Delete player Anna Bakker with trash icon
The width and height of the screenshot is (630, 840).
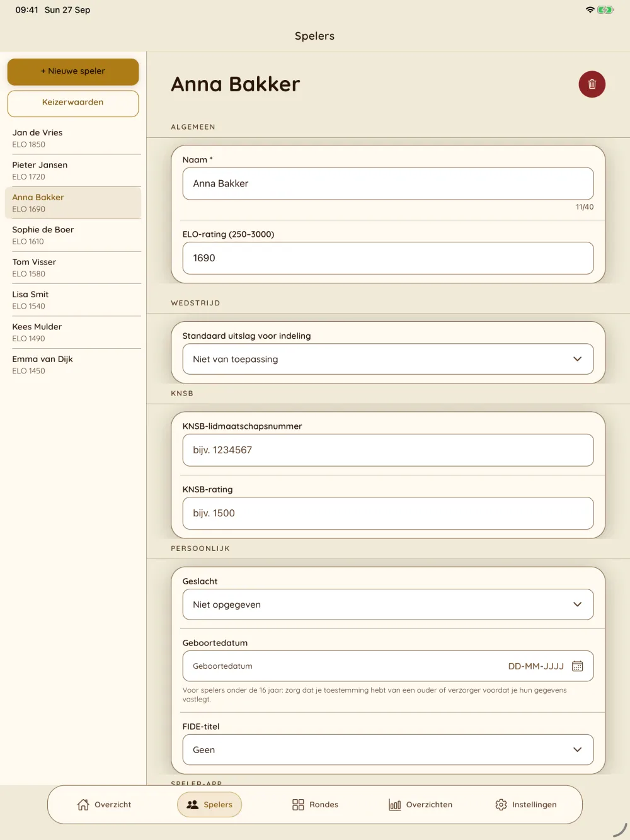tap(592, 84)
